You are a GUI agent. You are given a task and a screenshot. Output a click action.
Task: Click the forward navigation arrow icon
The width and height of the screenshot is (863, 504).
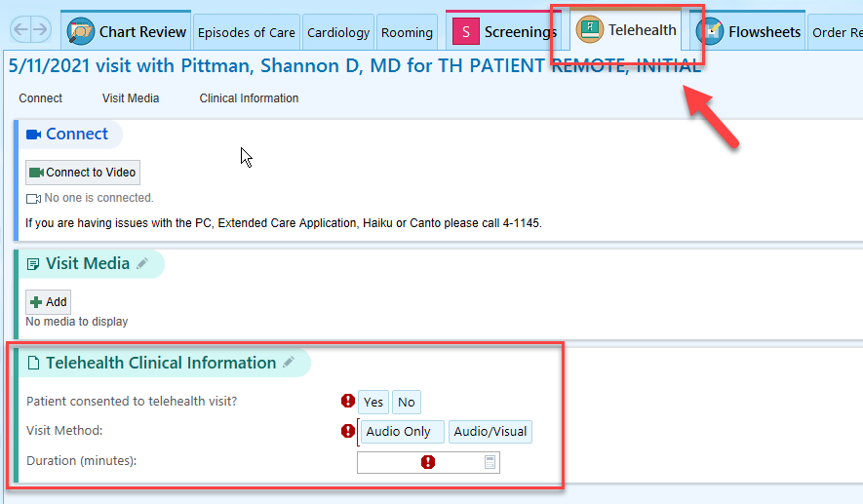pyautogui.click(x=40, y=29)
